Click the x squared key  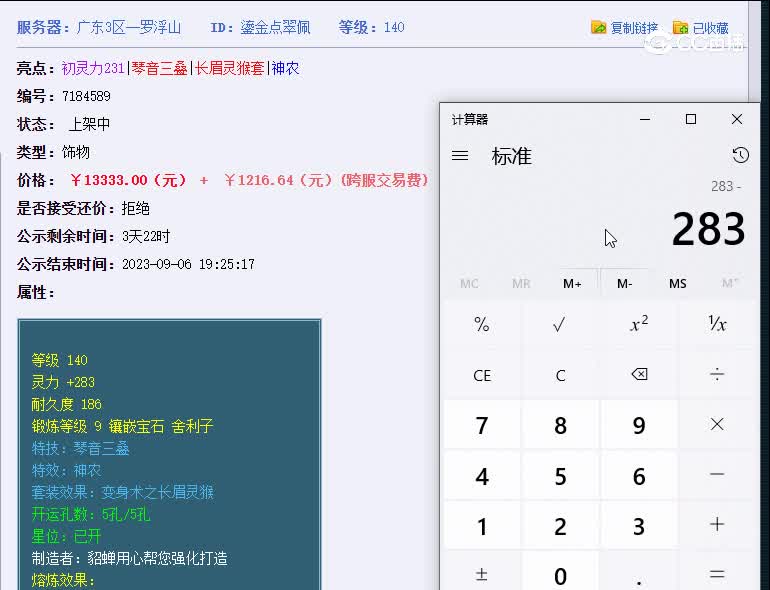coord(639,325)
